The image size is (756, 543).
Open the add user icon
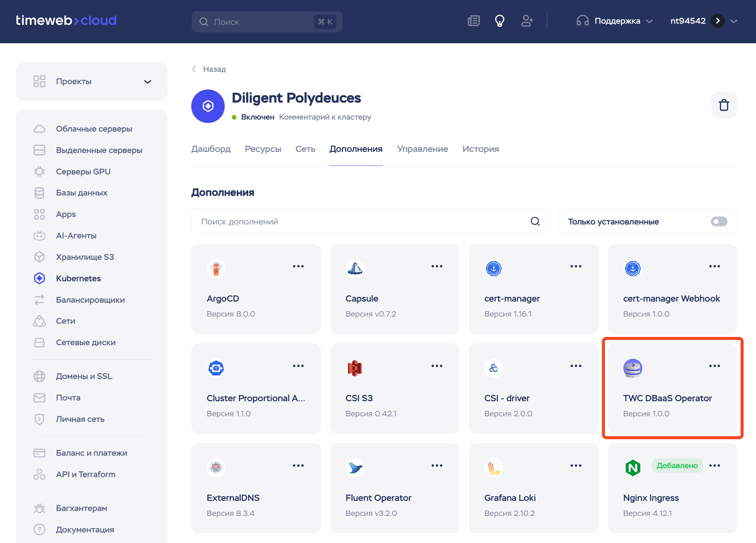(x=527, y=21)
